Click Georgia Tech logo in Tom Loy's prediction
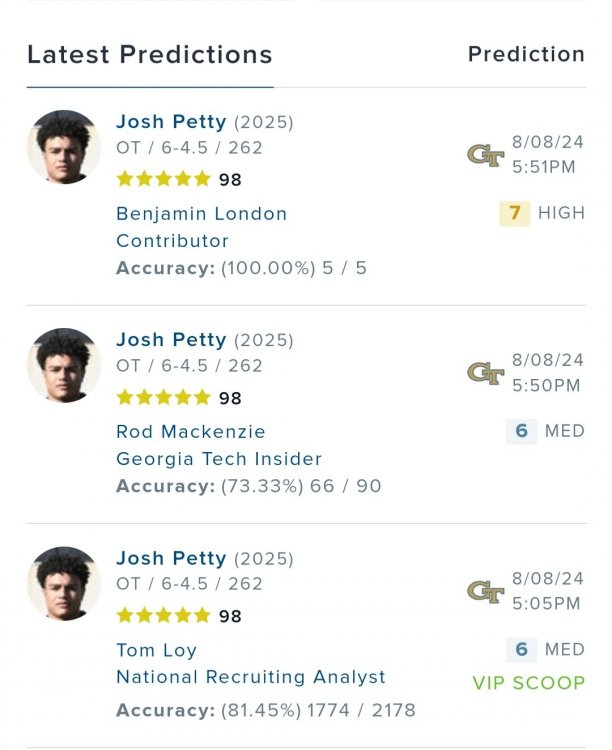Screen dimensions: 612x750 click(x=485, y=591)
